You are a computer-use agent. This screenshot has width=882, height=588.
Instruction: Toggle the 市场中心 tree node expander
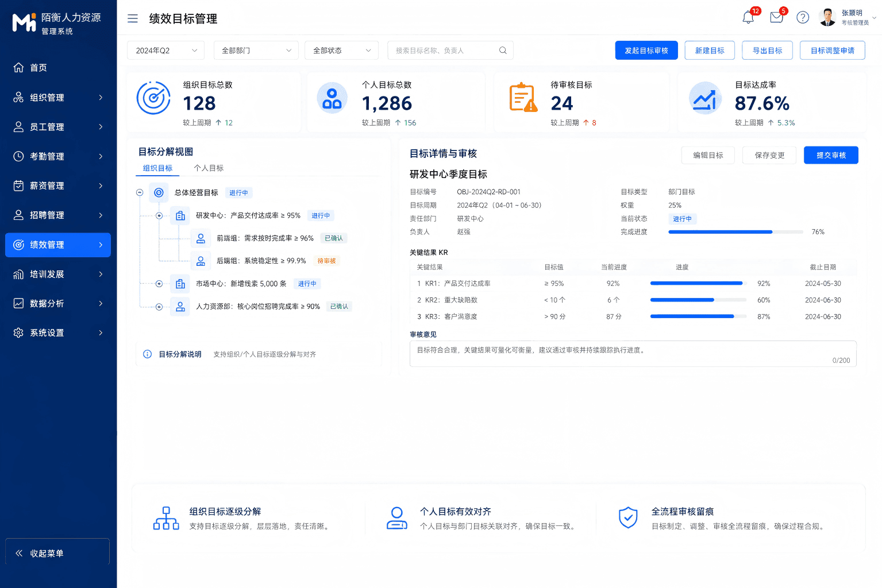159,284
